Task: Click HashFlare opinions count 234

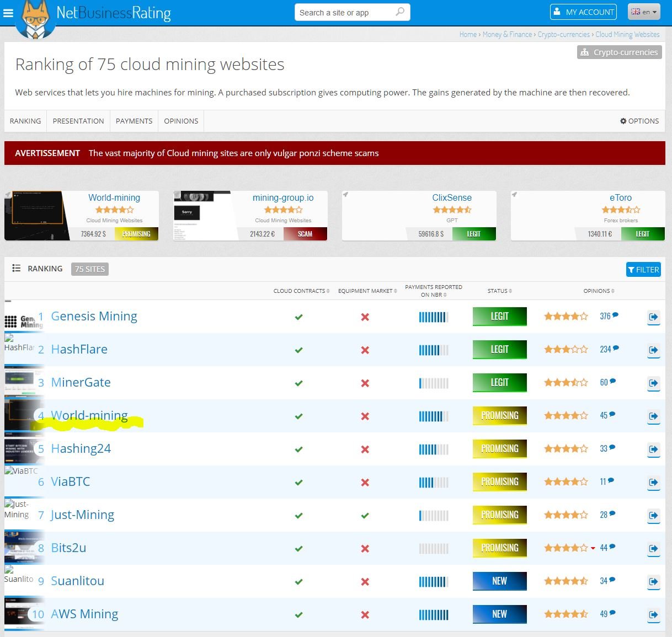Action: coord(605,350)
